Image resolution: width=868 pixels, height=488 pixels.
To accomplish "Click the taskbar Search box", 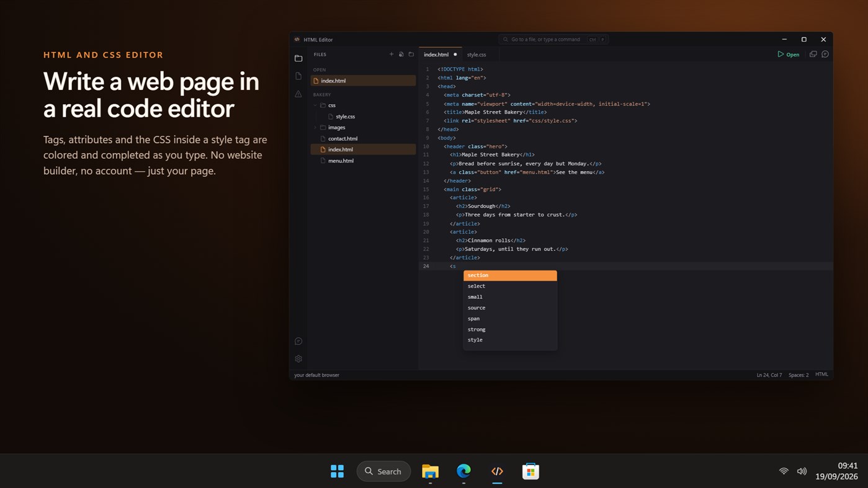I will click(x=383, y=471).
